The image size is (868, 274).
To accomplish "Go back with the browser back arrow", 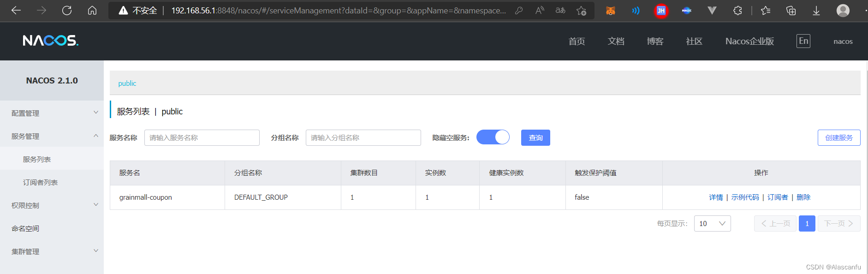I will point(16,10).
